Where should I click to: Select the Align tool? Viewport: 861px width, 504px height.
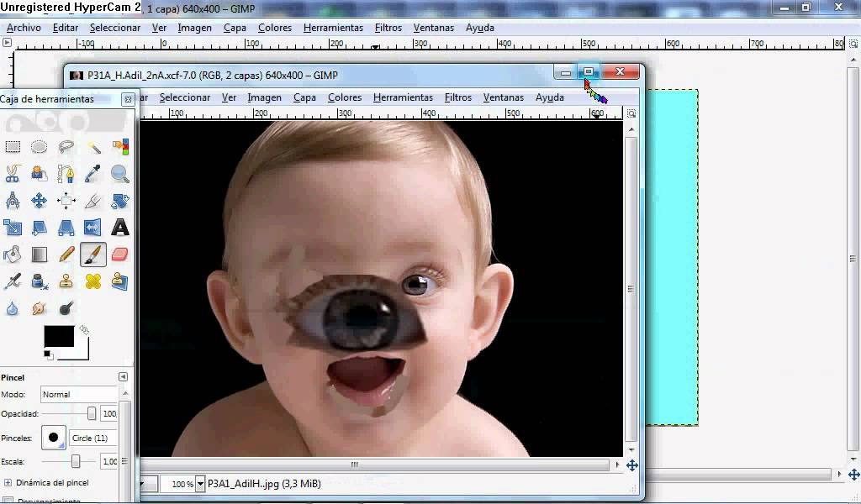pyautogui.click(x=66, y=201)
